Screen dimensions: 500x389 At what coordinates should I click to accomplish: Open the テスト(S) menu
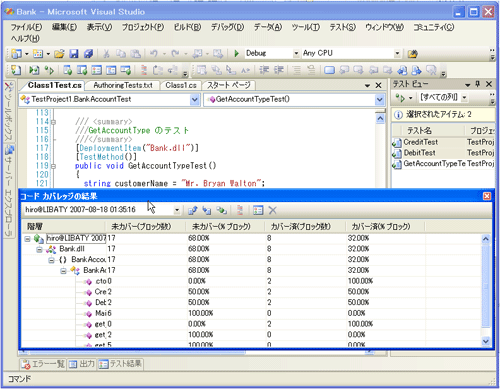pyautogui.click(x=343, y=27)
